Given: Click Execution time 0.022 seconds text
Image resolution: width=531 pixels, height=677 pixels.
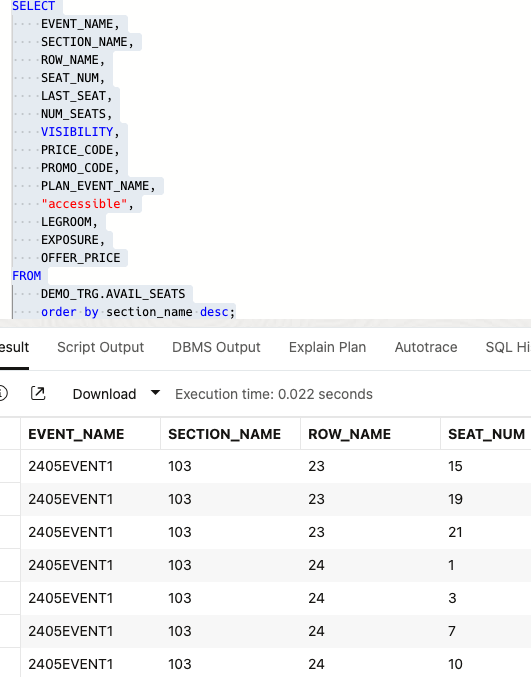Looking at the screenshot, I should [274, 394].
